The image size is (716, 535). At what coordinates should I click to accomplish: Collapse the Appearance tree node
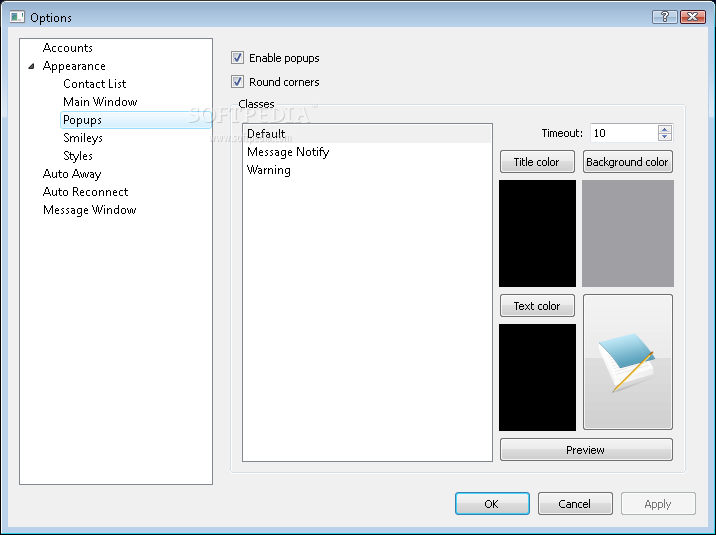pyautogui.click(x=31, y=66)
